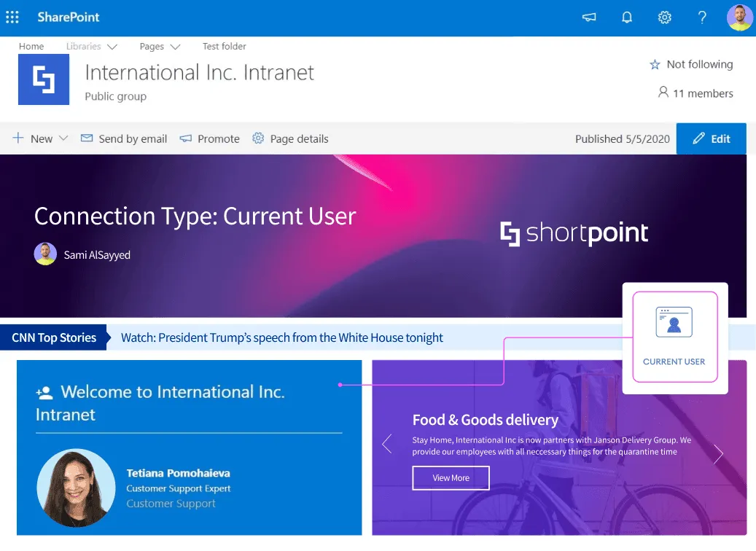Open Test folder in the navigation
This screenshot has width=756, height=551.
tap(225, 46)
